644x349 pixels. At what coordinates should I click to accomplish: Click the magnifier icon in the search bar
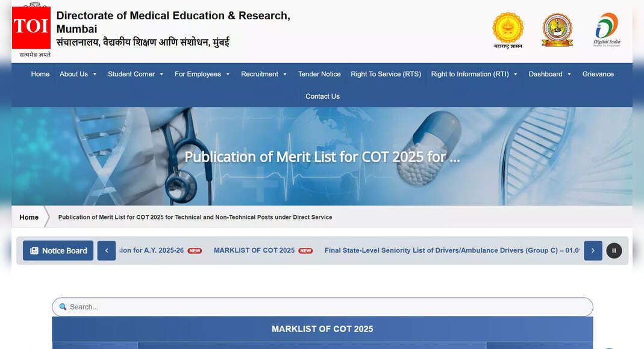pos(63,307)
